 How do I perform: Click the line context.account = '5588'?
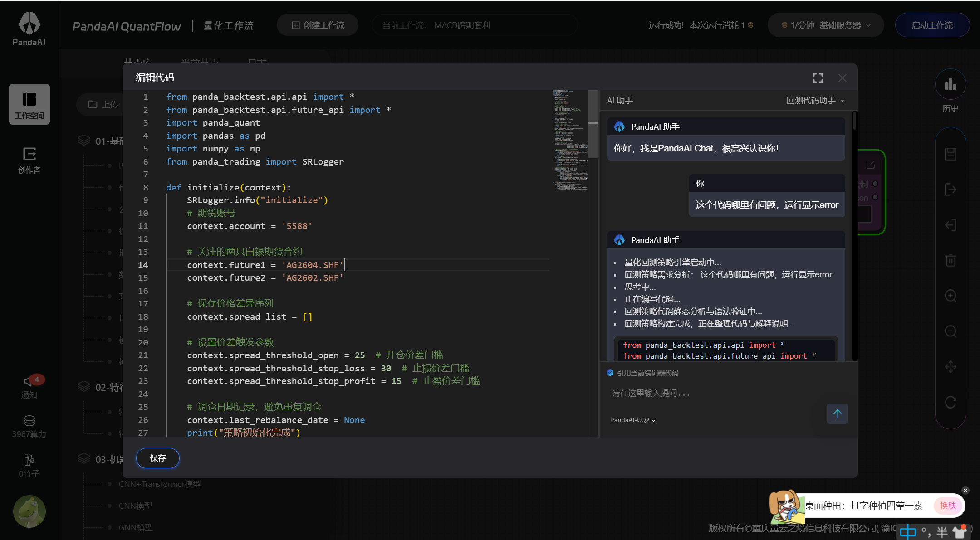(x=250, y=226)
